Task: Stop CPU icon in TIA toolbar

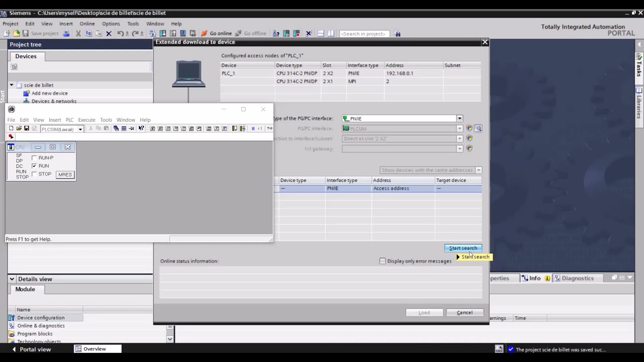Action: (296, 34)
